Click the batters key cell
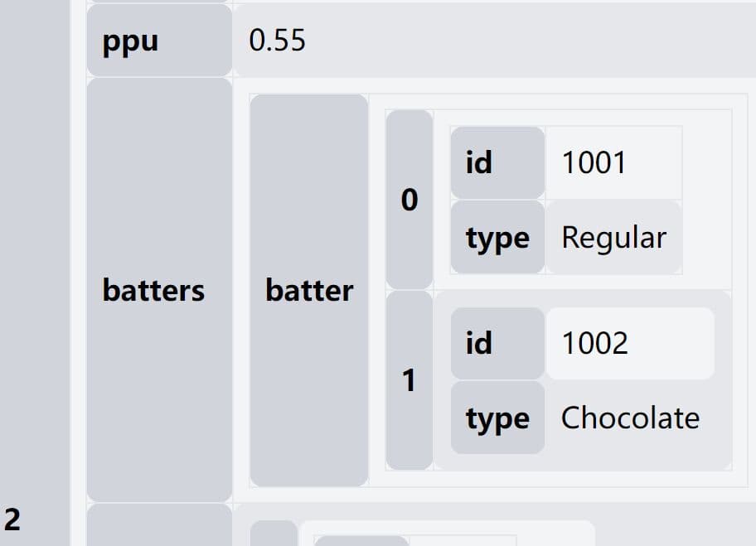 point(158,290)
